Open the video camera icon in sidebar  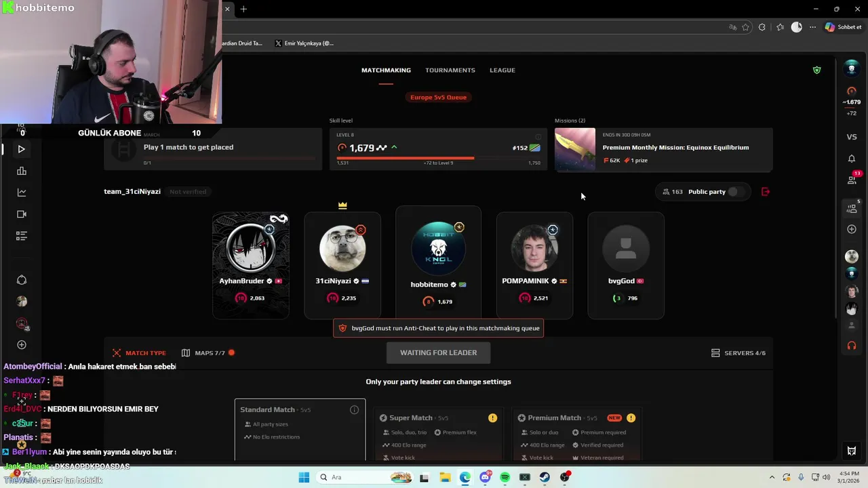tap(21, 214)
